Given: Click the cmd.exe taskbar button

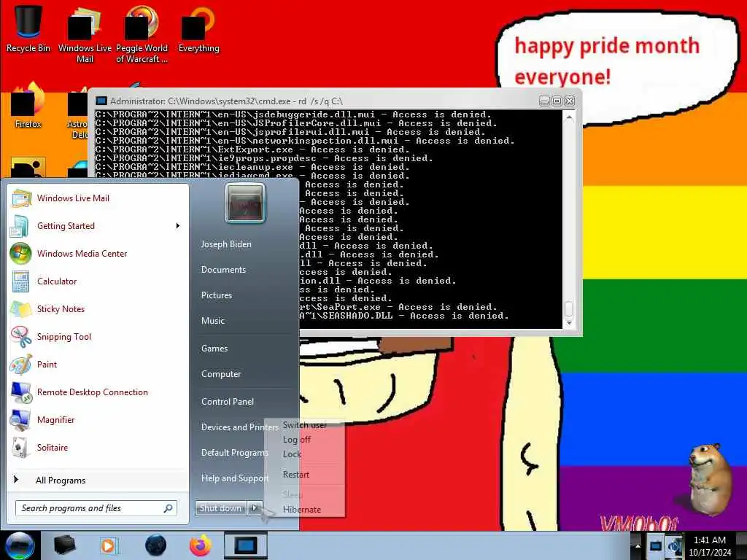Looking at the screenshot, I should pyautogui.click(x=246, y=545).
